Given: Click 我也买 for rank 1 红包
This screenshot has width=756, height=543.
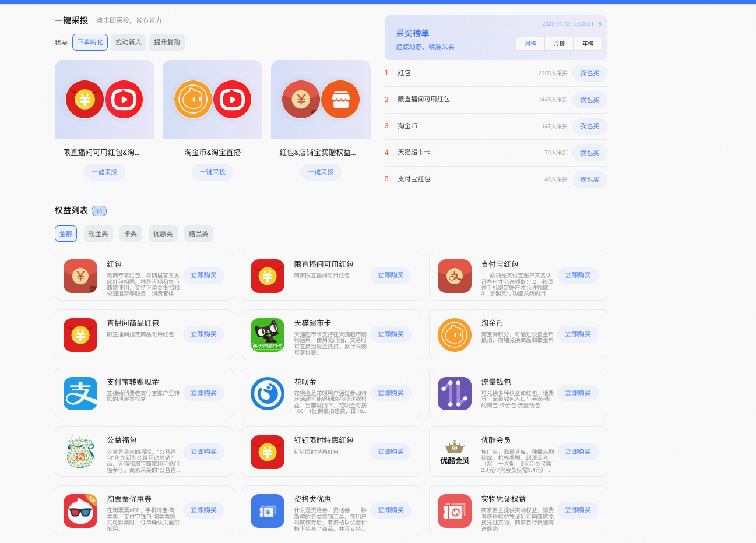Looking at the screenshot, I should (589, 73).
